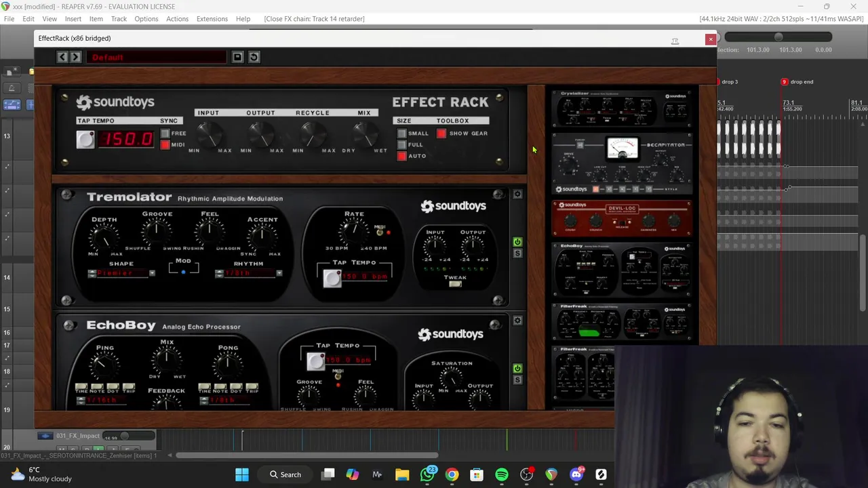Bypass EchoBoy with its power button

pos(517,368)
